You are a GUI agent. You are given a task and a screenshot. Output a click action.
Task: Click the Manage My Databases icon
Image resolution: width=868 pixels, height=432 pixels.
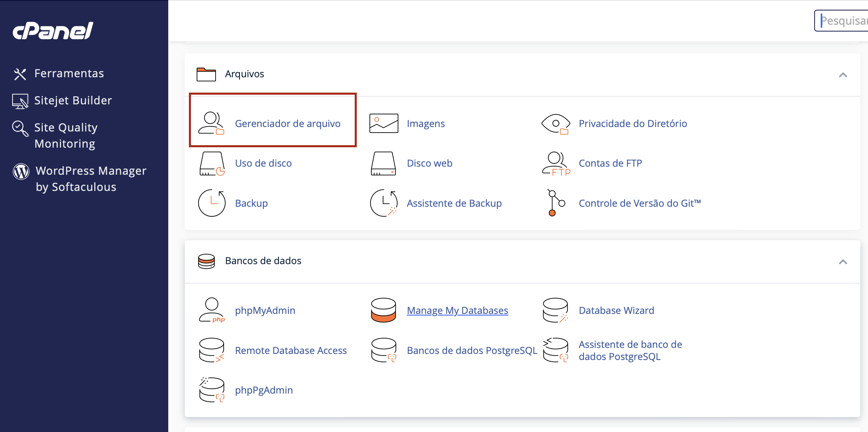coord(383,310)
